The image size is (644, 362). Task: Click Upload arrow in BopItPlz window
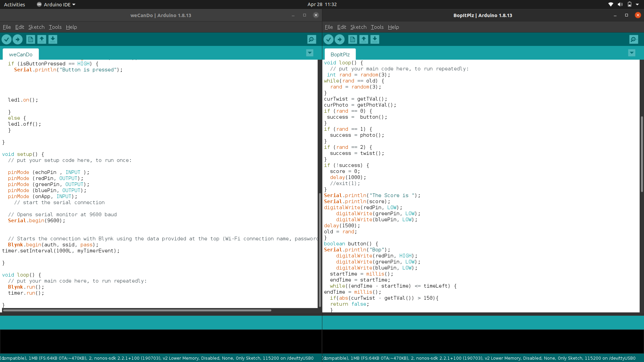(339, 40)
